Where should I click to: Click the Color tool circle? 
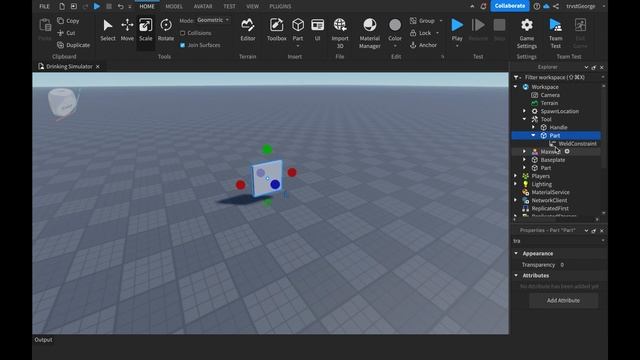tap(395, 25)
